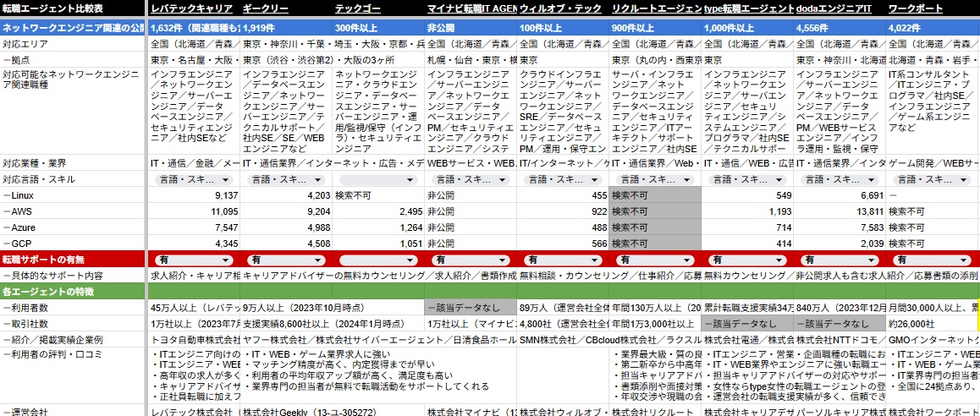The image size is (980, 416).
Task: Select the ーAzure row label
Action: click(72, 227)
